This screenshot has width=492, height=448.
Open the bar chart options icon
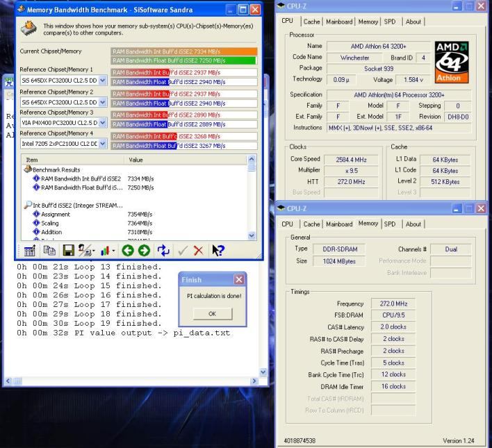click(105, 251)
